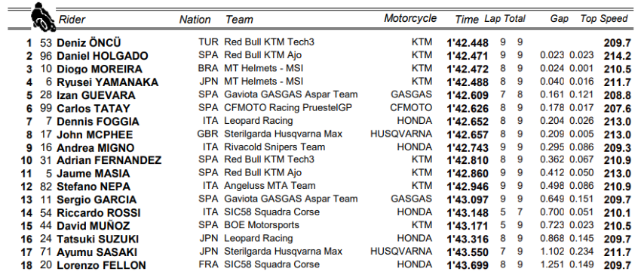The height and width of the screenshot is (278, 644).
Task: Click the Team column header
Action: click(239, 20)
